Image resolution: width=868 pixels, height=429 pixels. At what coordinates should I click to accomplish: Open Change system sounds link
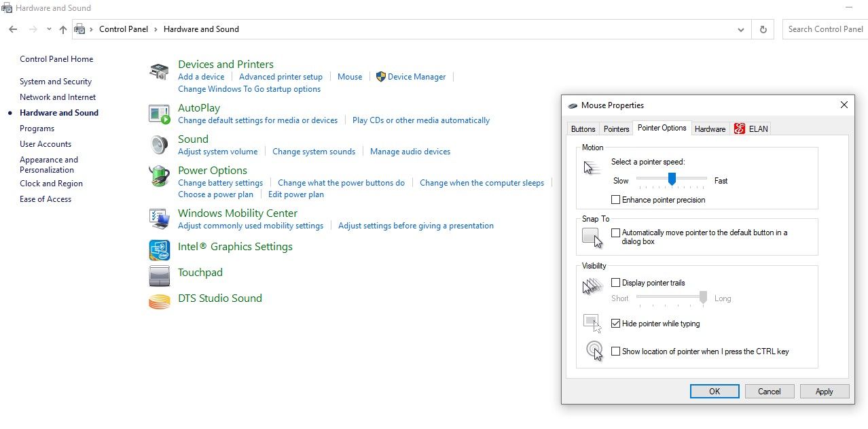tap(314, 151)
